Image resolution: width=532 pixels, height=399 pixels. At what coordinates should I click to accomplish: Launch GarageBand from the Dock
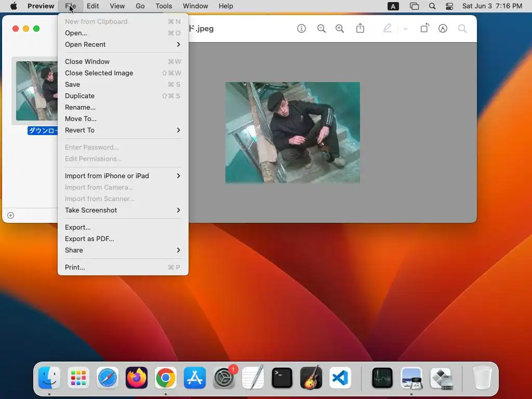tap(311, 378)
